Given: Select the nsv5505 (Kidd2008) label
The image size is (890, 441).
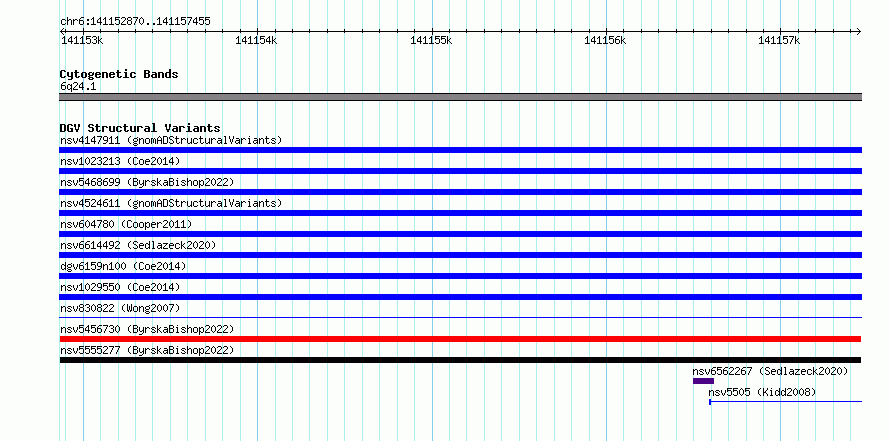Looking at the screenshot, I should pos(762,392).
